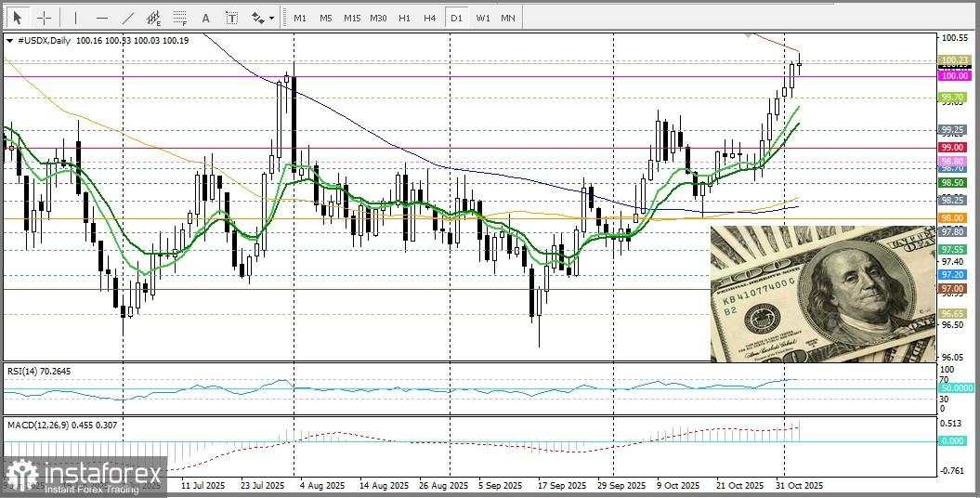This screenshot has height=498, width=980.
Task: Select the Text tool marked A
Action: [x=205, y=19]
